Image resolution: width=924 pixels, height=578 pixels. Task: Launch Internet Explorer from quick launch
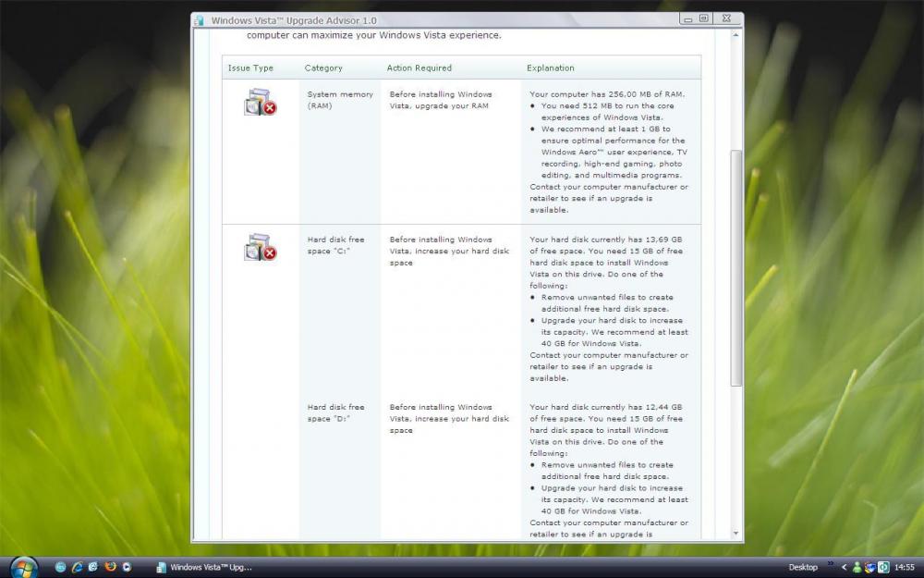point(77,568)
